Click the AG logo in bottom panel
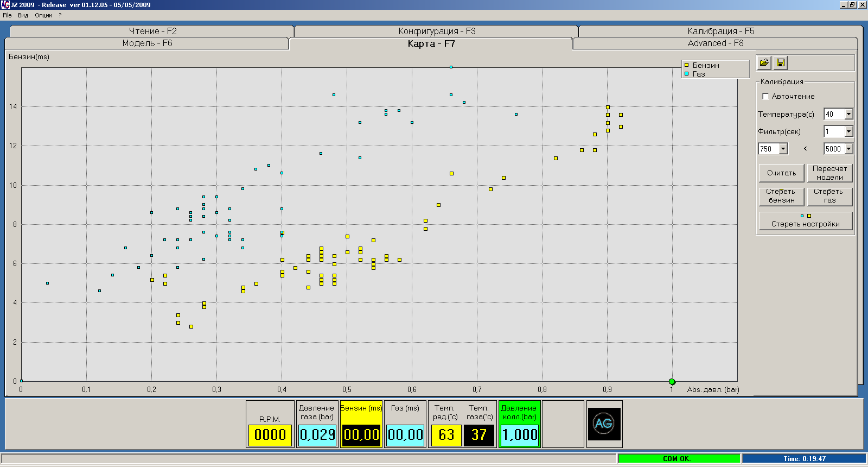The width and height of the screenshot is (868, 467). (604, 424)
